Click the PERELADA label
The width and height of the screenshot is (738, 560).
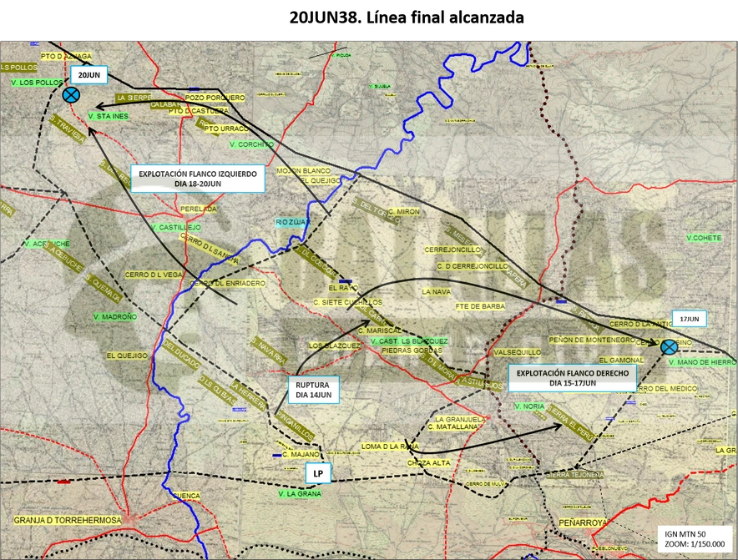tap(199, 209)
